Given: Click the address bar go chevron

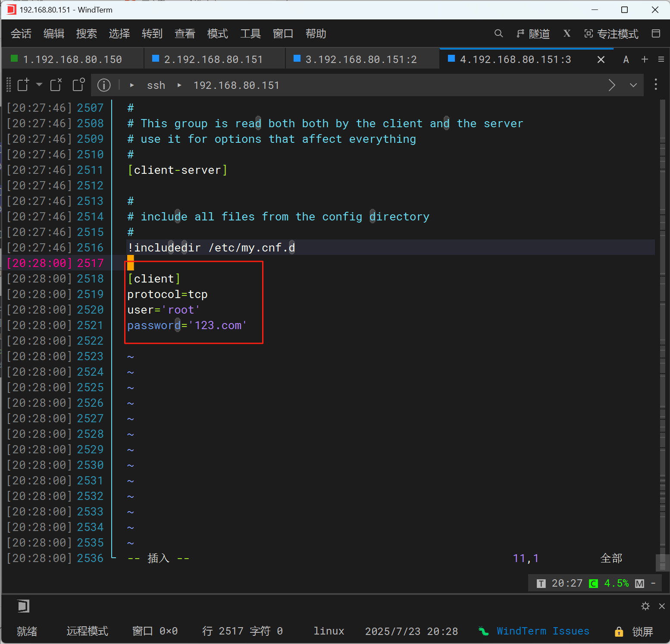Looking at the screenshot, I should coord(611,85).
